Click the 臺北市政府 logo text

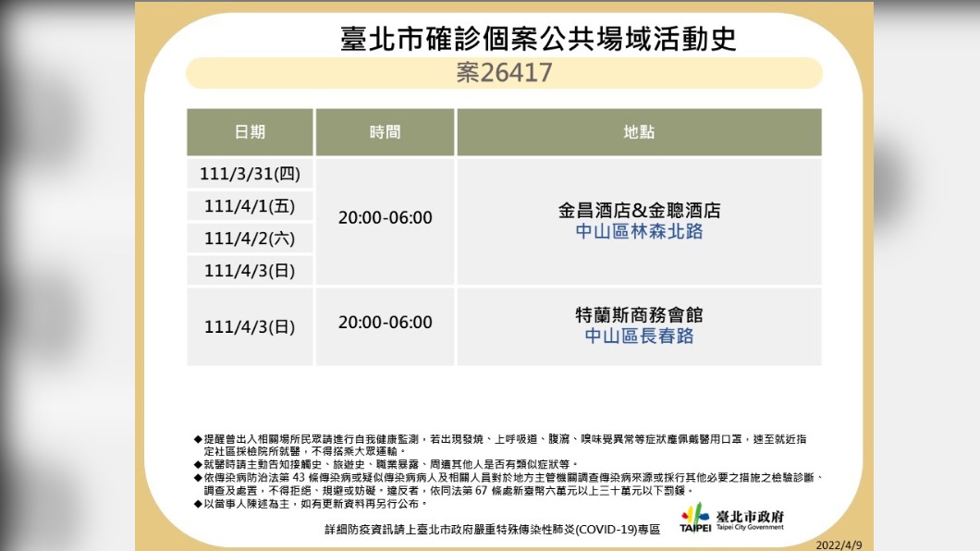pyautogui.click(x=750, y=516)
